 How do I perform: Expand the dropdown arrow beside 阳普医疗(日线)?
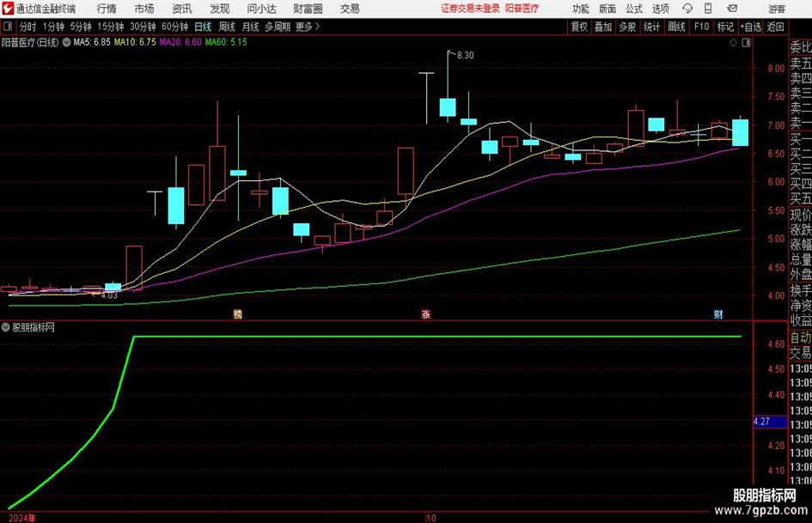click(66, 42)
